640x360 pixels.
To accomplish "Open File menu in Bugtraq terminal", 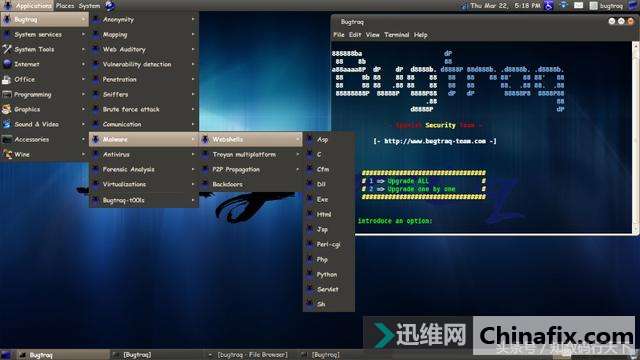I will click(339, 35).
